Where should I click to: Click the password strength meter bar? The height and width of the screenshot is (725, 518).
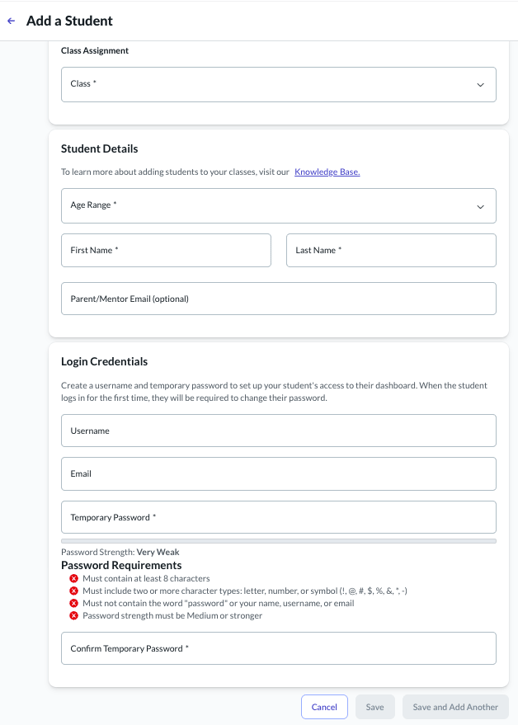(x=278, y=541)
